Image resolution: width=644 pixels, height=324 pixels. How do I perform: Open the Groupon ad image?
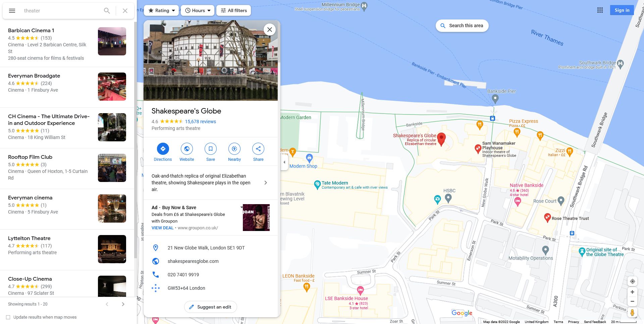pos(256,218)
